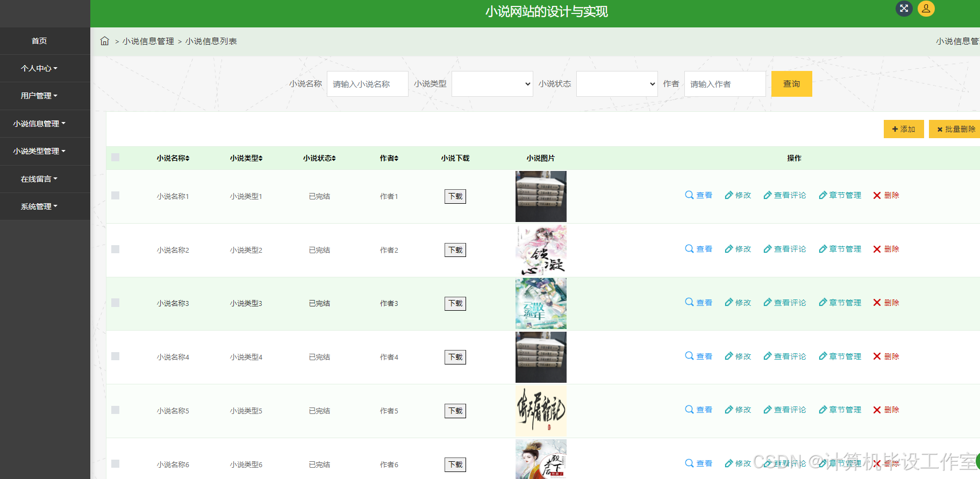Click the 添加 add button
Viewport: 980px width, 479px height.
pos(904,129)
